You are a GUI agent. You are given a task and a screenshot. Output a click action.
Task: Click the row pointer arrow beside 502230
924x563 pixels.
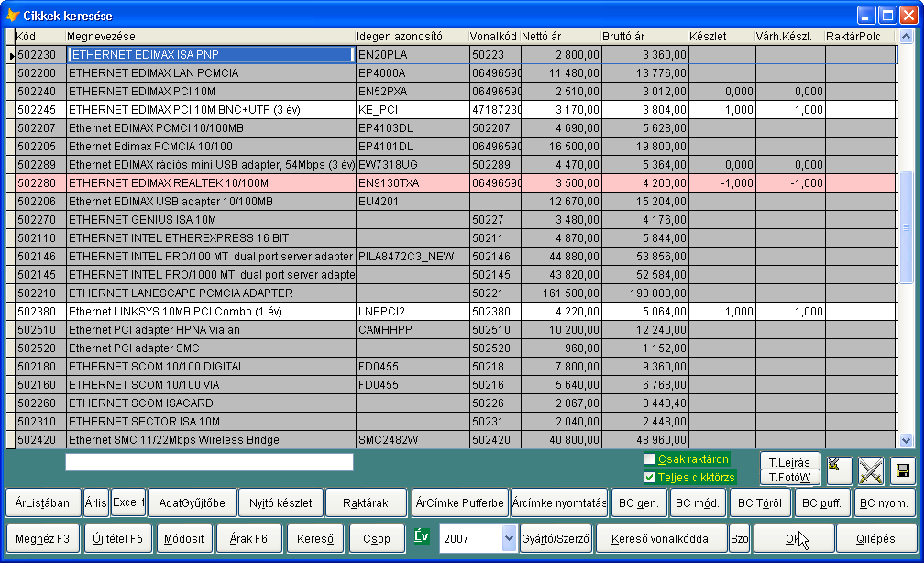pyautogui.click(x=11, y=55)
